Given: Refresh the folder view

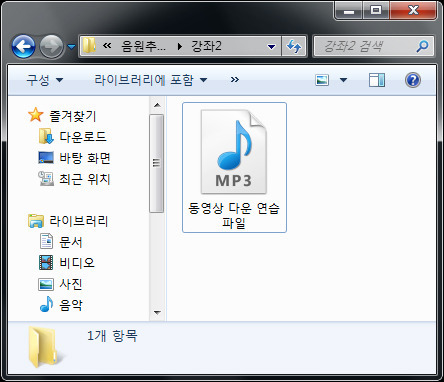Looking at the screenshot, I should 294,46.
